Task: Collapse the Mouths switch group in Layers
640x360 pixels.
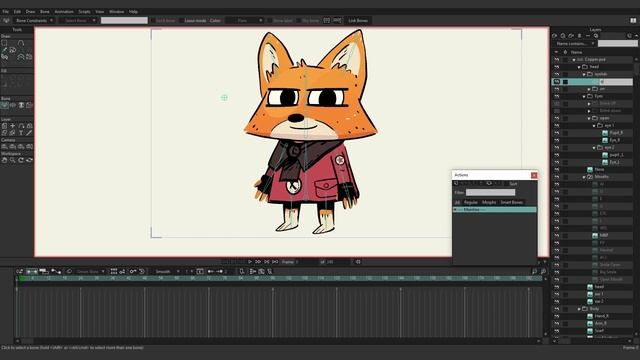Action: (x=584, y=177)
